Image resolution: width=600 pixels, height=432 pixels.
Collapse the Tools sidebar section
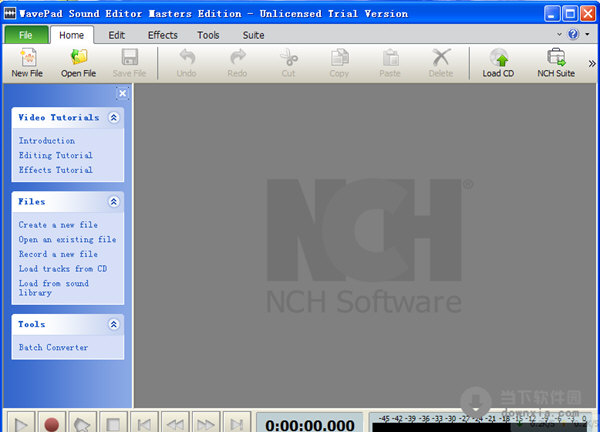[x=114, y=324]
